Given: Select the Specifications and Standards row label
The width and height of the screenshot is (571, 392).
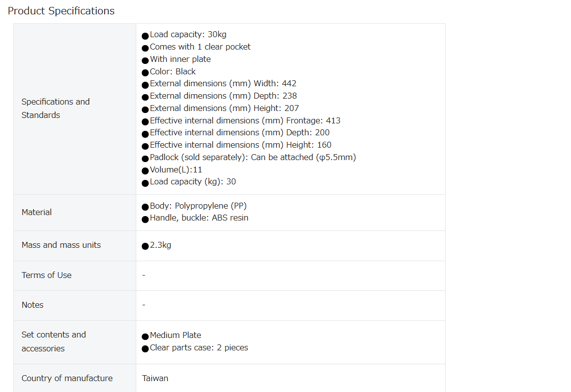Looking at the screenshot, I should [56, 109].
